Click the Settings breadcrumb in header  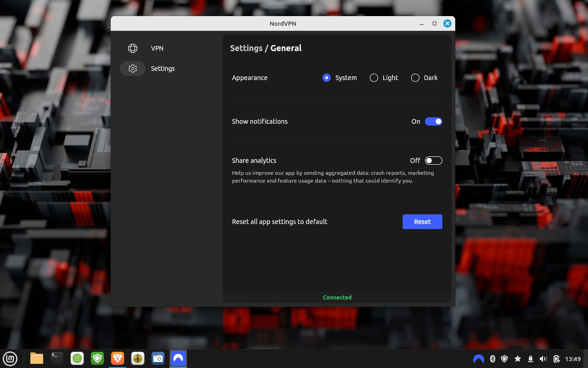[x=246, y=48]
